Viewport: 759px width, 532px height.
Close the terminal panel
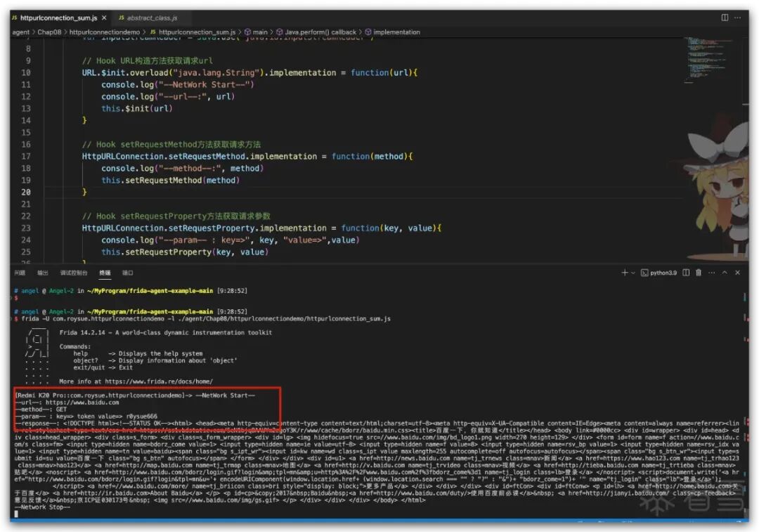coord(738,273)
